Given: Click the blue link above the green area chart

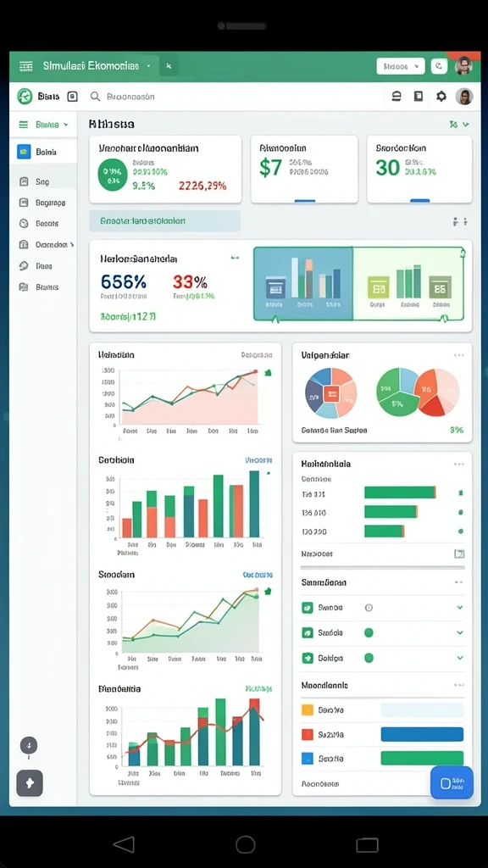Looking at the screenshot, I should tap(258, 575).
